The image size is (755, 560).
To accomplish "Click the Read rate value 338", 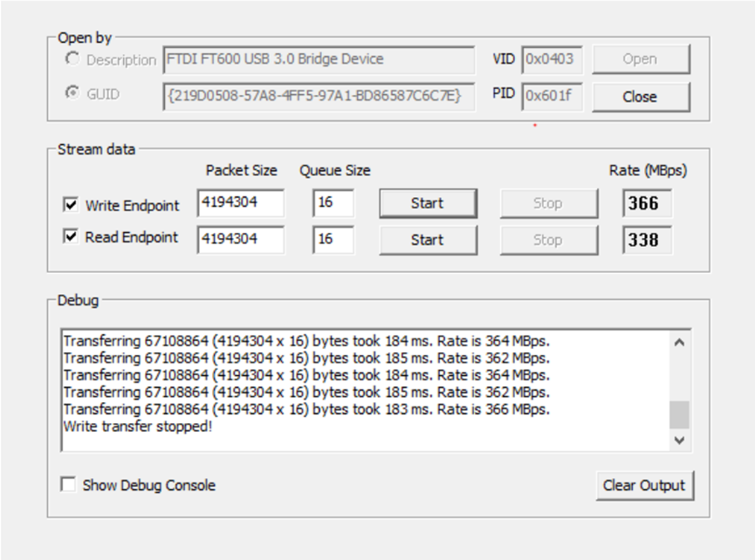I will (647, 240).
